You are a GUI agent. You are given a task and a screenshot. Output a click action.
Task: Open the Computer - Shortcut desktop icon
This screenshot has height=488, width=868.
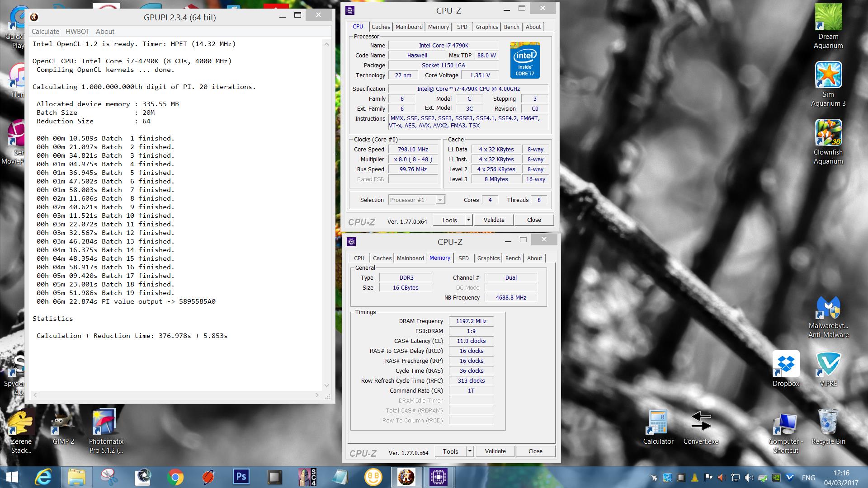coord(786,432)
